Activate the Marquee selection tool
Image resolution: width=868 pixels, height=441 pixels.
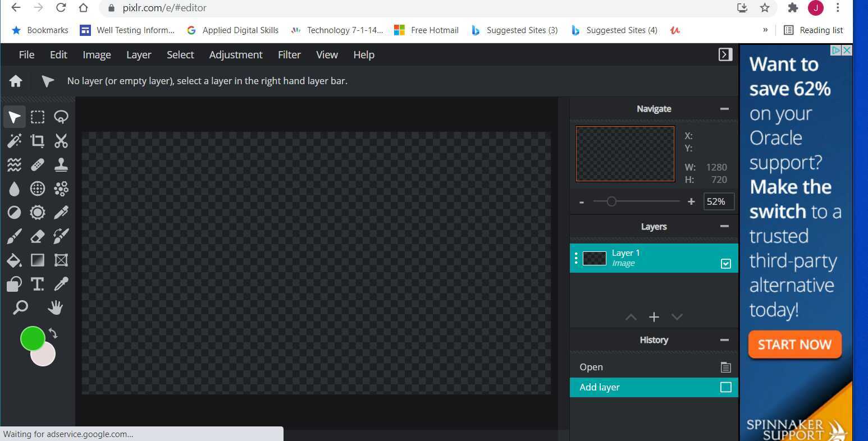pos(38,117)
